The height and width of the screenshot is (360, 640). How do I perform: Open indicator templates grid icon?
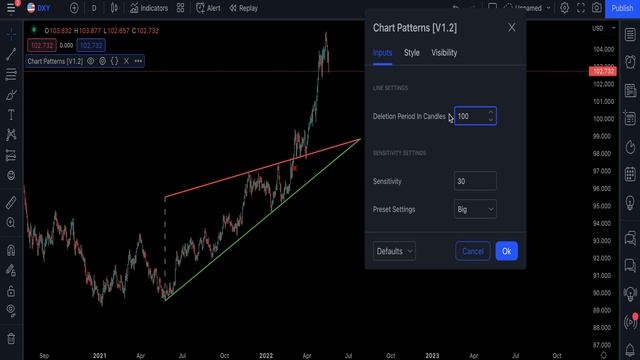[180, 8]
